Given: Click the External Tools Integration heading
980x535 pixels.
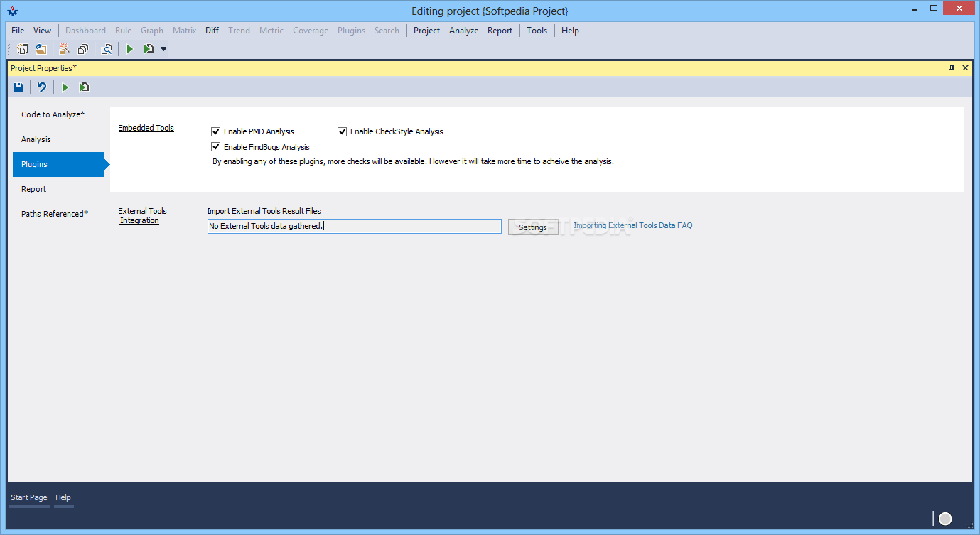Looking at the screenshot, I should pos(142,216).
